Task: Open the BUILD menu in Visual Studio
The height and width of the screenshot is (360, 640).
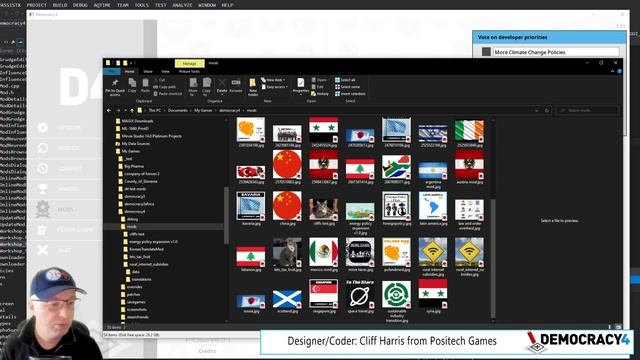Action: click(60, 5)
